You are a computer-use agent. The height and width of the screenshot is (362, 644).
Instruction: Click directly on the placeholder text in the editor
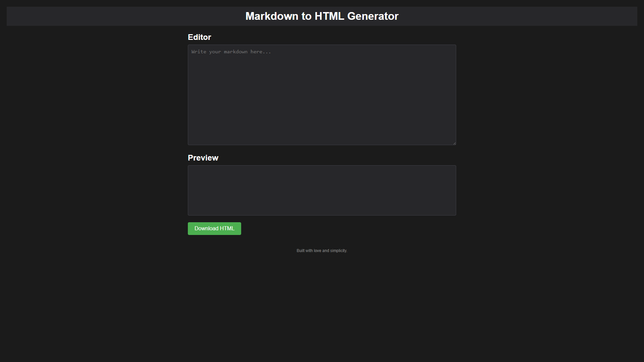(x=231, y=52)
